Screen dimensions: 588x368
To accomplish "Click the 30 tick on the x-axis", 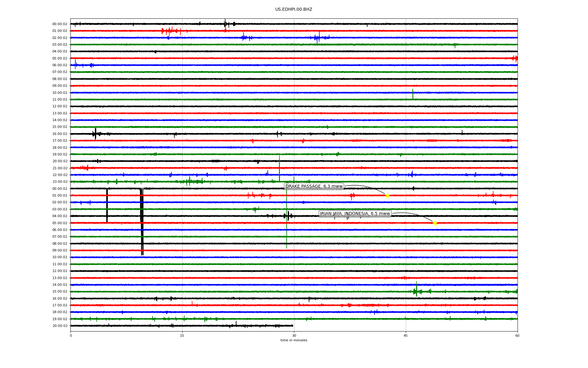I will coord(294,335).
